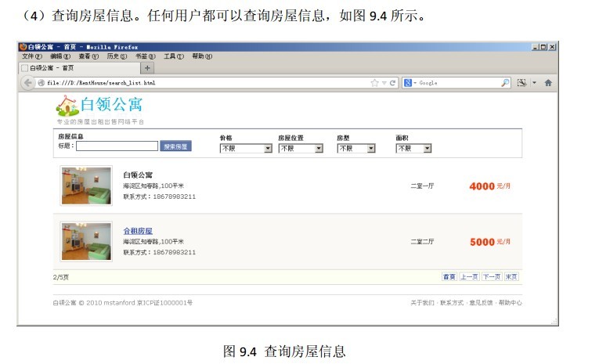Click the 搜索房屋 button

175,146
